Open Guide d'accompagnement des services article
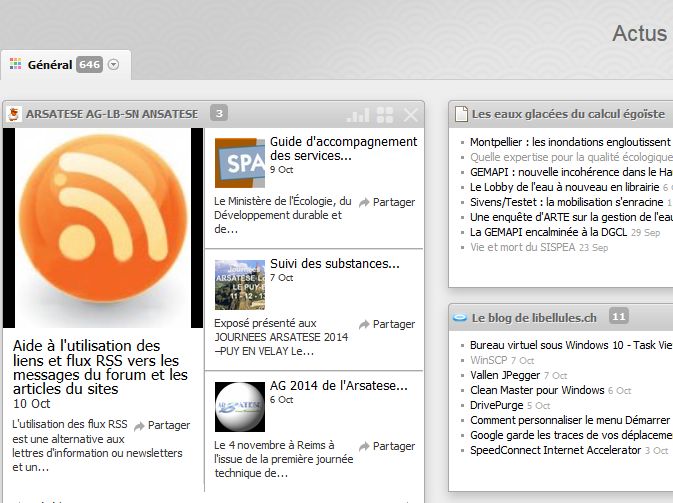 point(343,148)
